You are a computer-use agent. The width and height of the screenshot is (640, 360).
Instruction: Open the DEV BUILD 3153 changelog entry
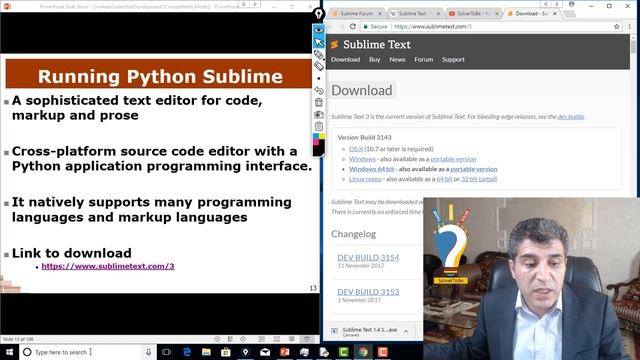click(x=368, y=292)
